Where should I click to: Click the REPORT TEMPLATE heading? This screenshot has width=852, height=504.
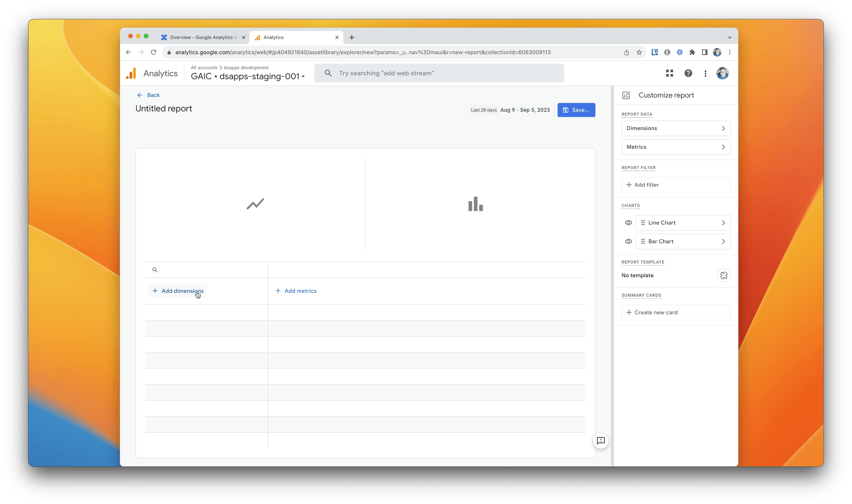click(643, 262)
